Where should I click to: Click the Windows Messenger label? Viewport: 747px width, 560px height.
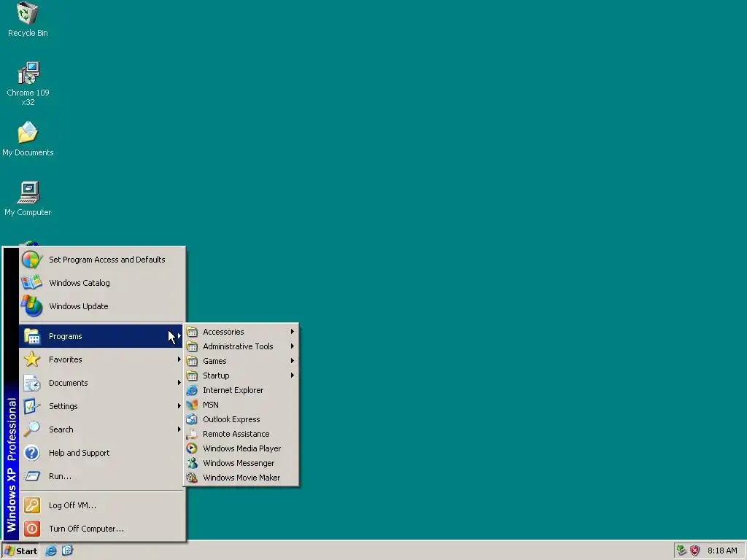pyautogui.click(x=239, y=463)
